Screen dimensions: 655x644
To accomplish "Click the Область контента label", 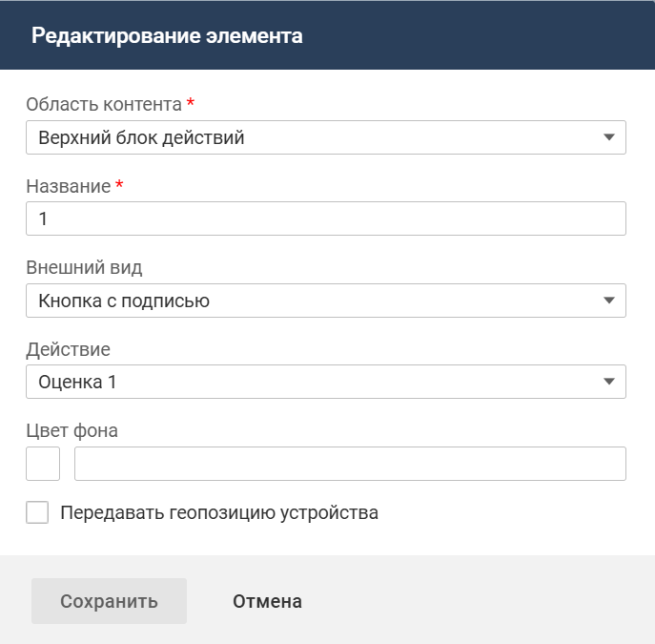I will 103,104.
